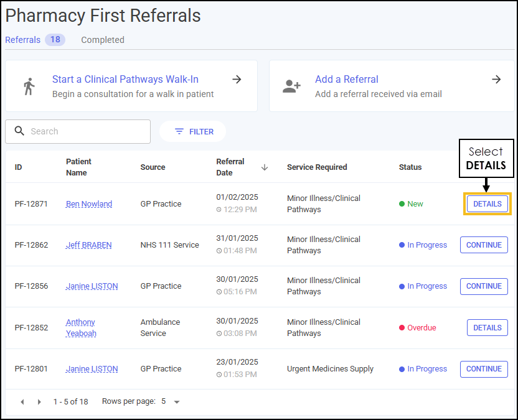Go to previous page of referrals
The width and height of the screenshot is (518, 420).
click(x=22, y=402)
